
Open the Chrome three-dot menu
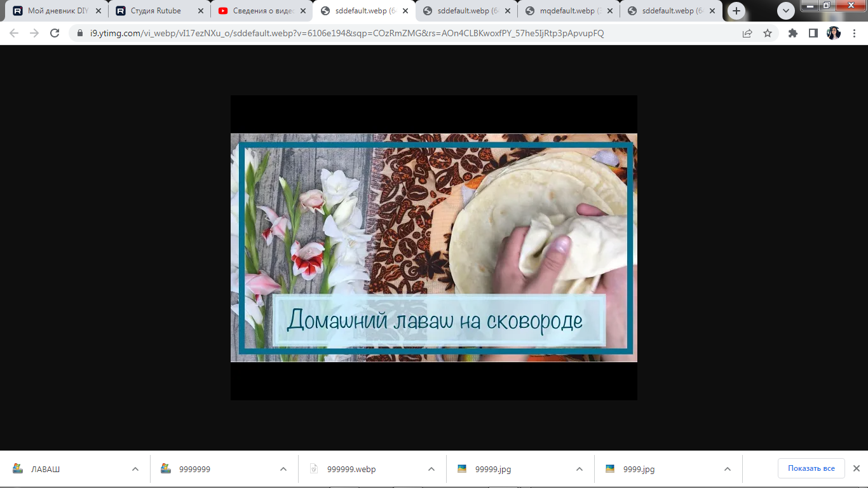[x=854, y=33]
